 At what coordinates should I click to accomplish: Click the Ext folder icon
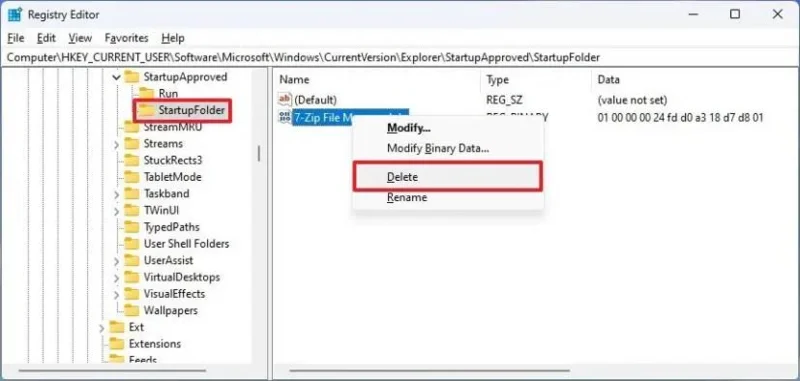tap(117, 327)
